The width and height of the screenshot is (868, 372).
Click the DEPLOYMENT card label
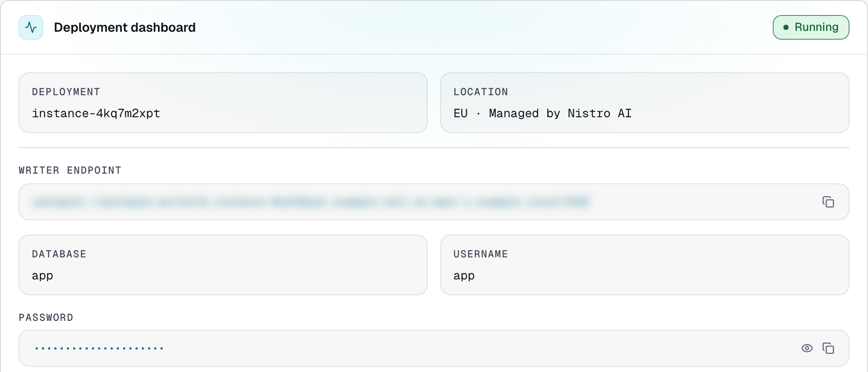[x=66, y=92]
